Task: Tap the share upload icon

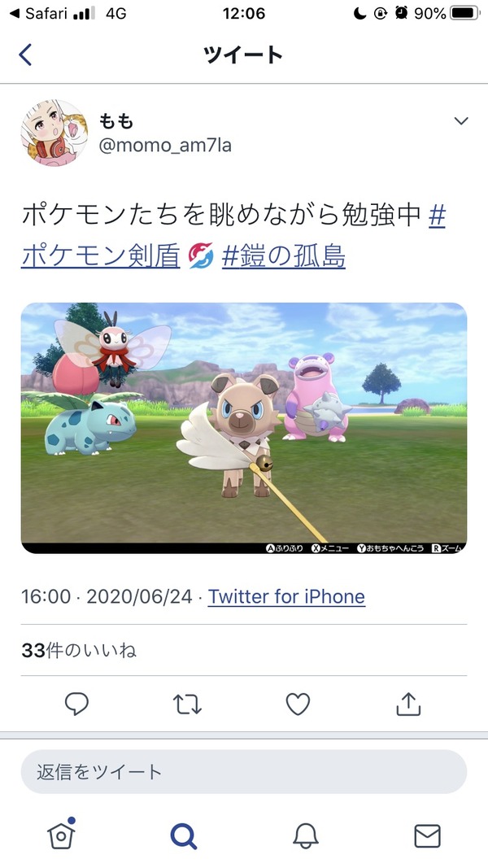Action: click(408, 704)
